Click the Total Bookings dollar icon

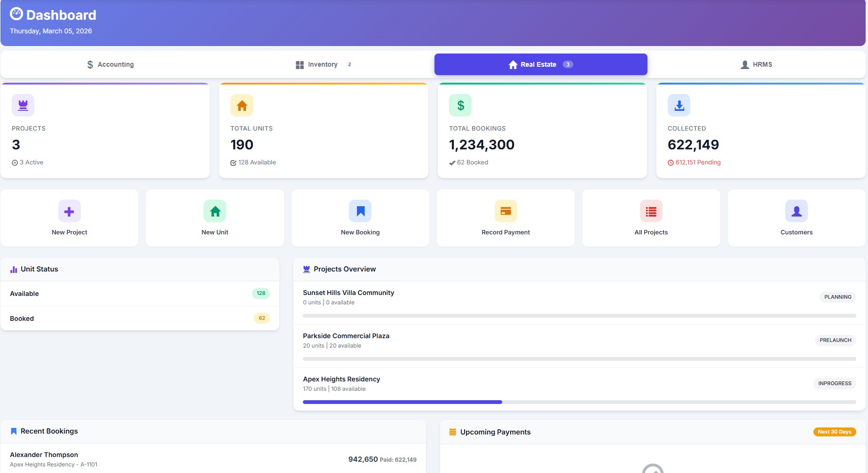coord(460,105)
